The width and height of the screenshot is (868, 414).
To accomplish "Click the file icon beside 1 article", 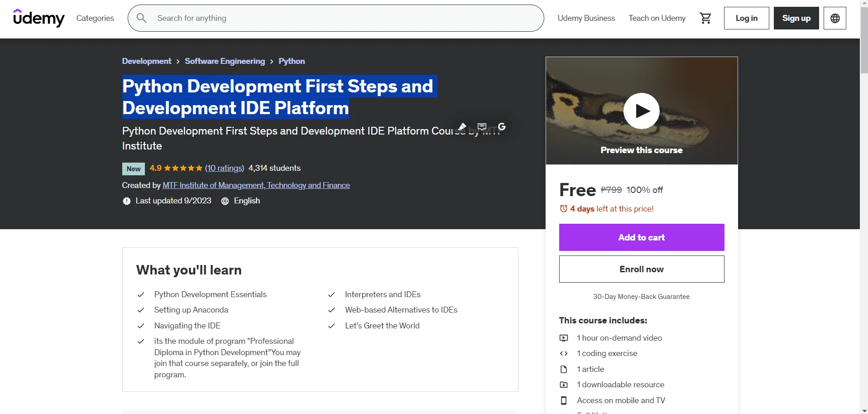I will 564,369.
